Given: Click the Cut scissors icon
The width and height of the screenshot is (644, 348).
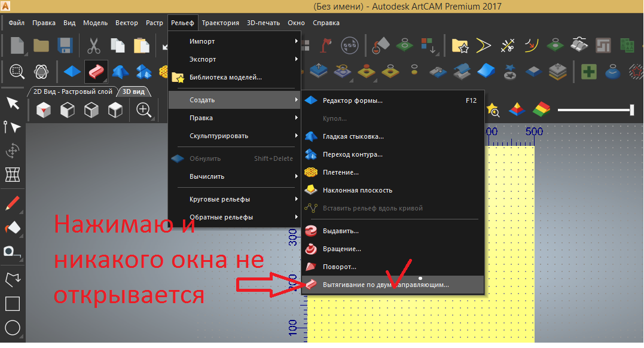Looking at the screenshot, I should (94, 45).
